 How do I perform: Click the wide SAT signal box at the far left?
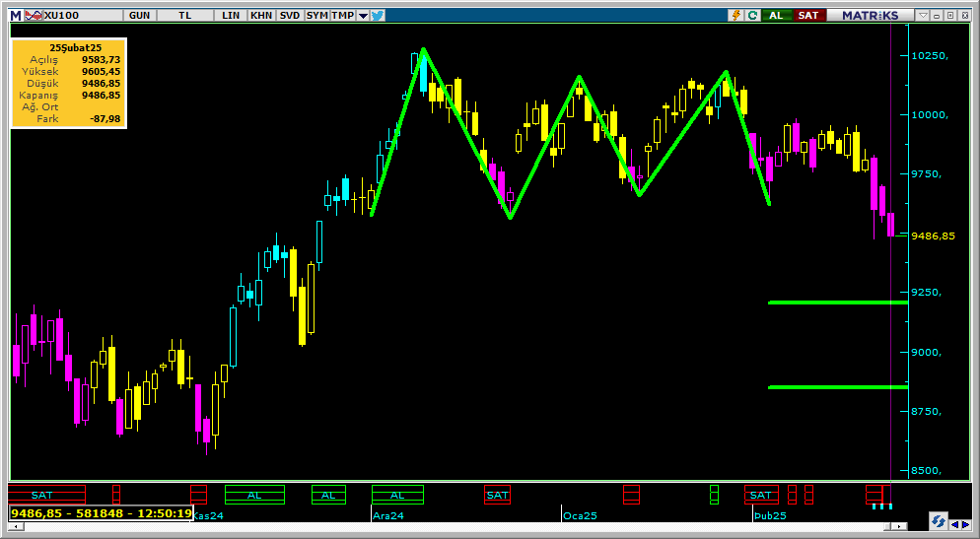point(47,495)
